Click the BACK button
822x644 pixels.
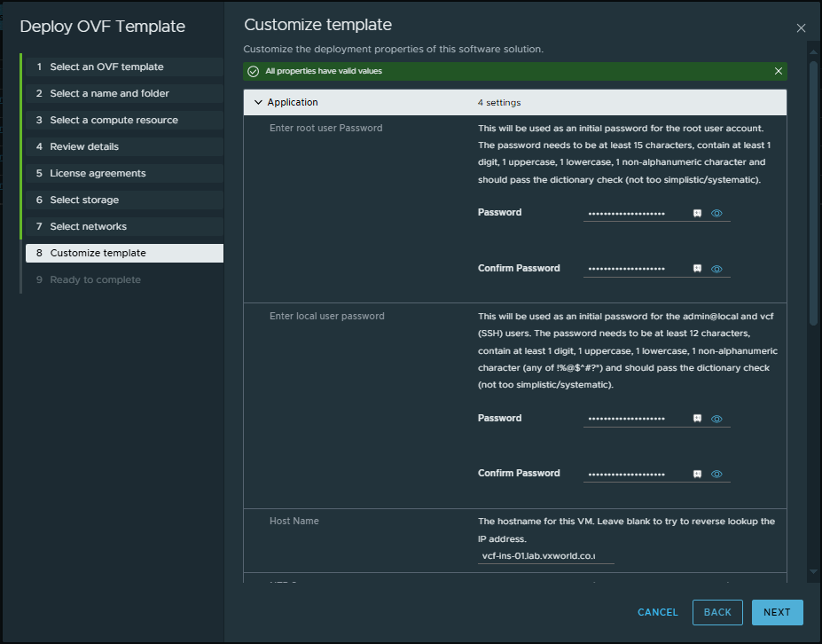point(717,612)
